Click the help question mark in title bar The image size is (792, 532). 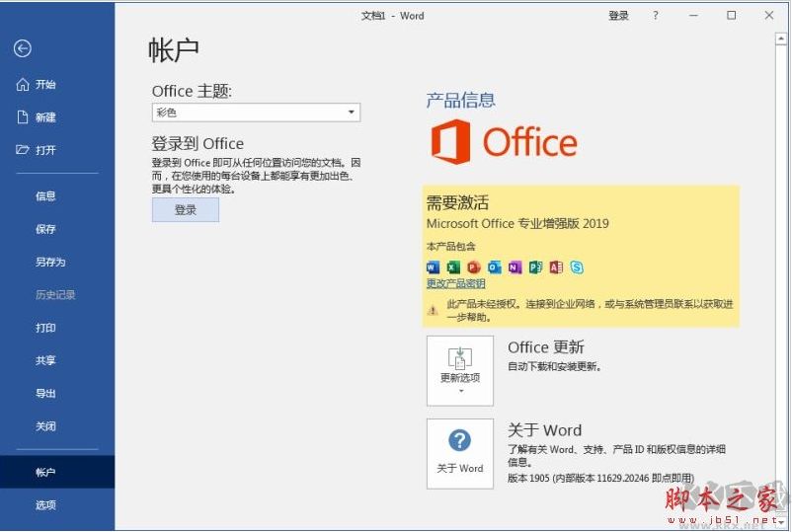coord(656,16)
